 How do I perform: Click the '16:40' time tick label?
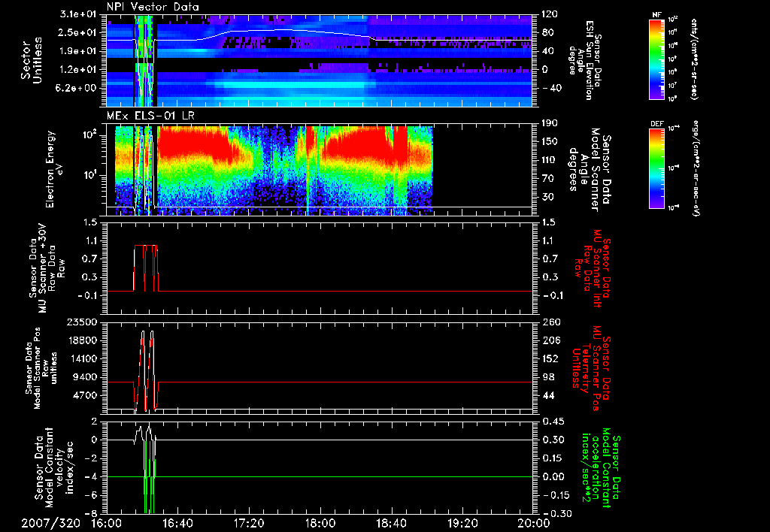click(177, 523)
